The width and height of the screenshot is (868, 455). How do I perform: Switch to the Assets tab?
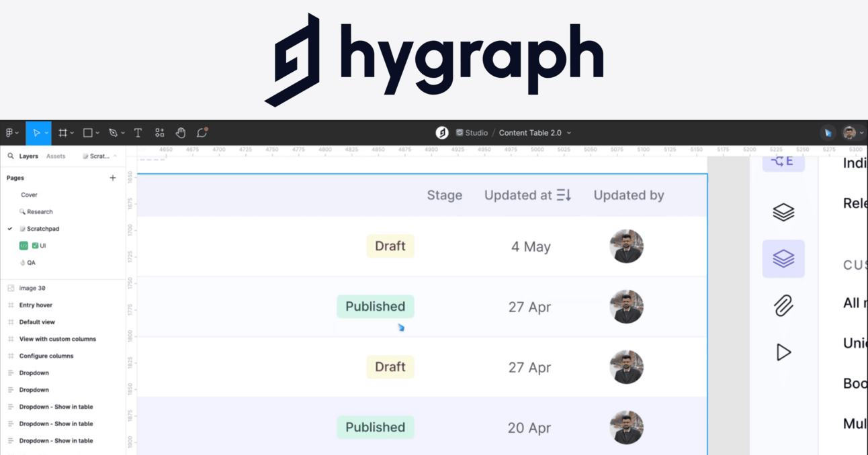click(56, 156)
